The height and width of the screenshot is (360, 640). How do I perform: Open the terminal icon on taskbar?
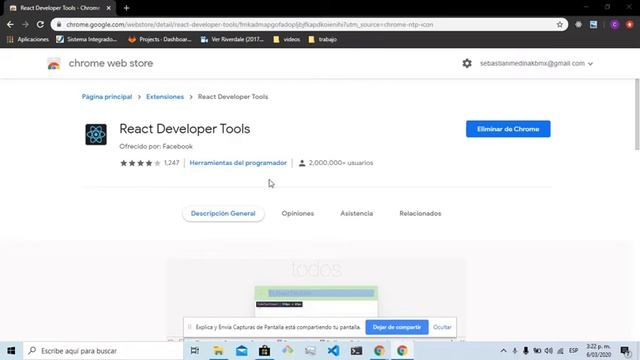pyautogui.click(x=356, y=351)
